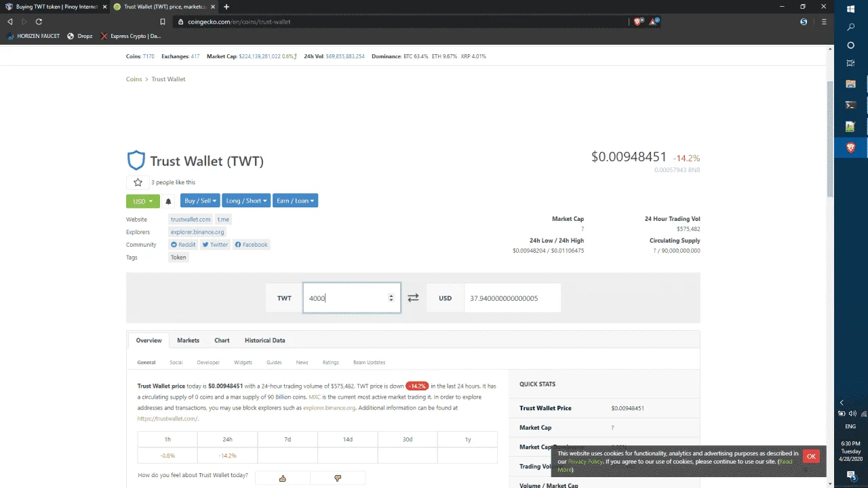Select the Guides sub-tab
The width and height of the screenshot is (868, 488).
coord(274,363)
